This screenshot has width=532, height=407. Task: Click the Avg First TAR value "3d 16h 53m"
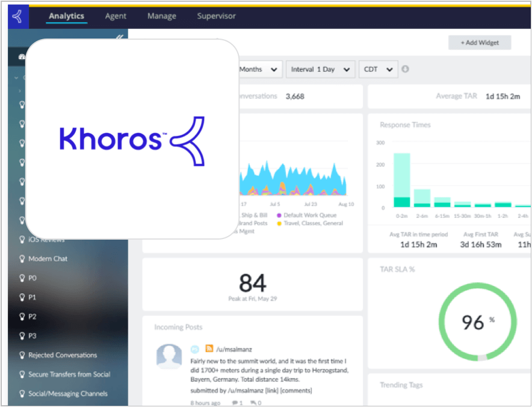click(481, 245)
